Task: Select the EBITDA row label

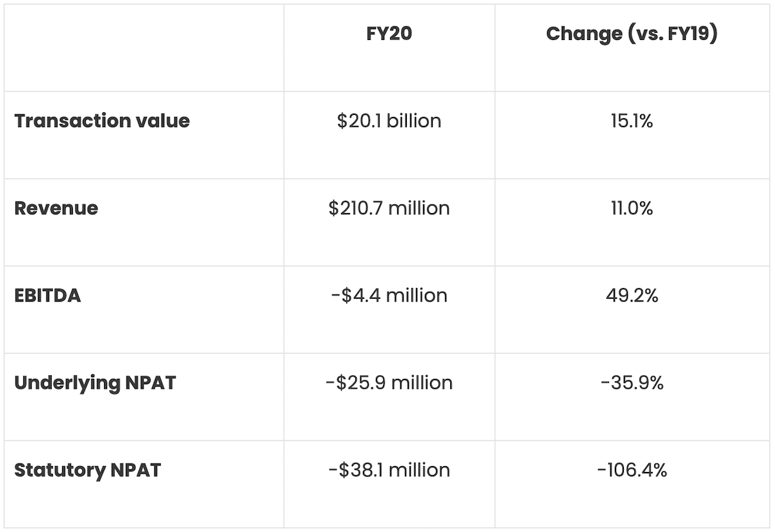Action: click(x=48, y=295)
